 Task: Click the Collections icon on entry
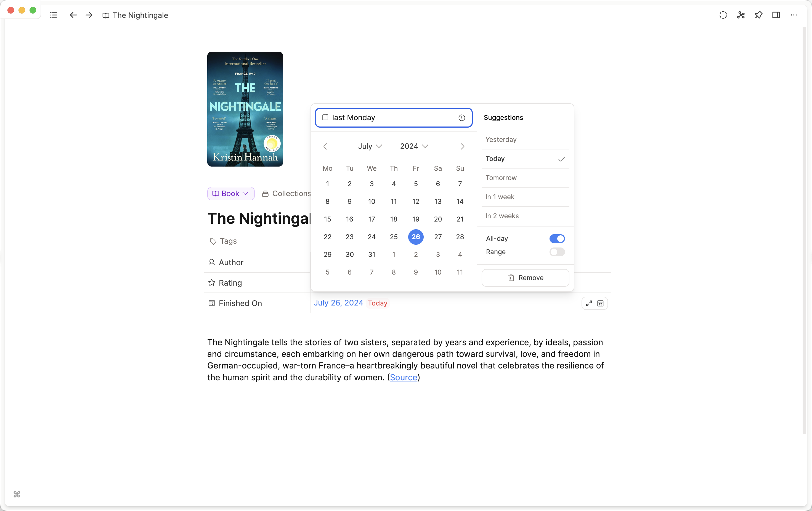[x=265, y=193]
